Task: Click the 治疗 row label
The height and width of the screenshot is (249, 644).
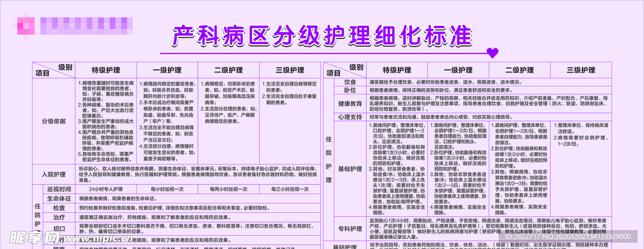Action: tap(59, 218)
